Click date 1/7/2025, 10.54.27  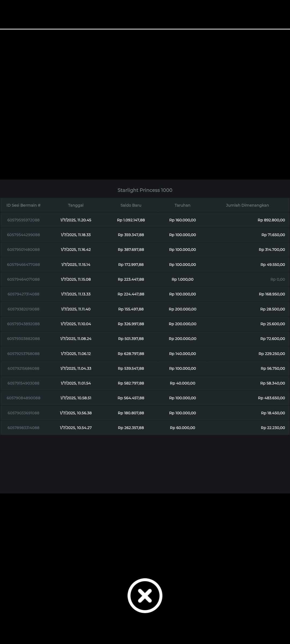[76, 428]
